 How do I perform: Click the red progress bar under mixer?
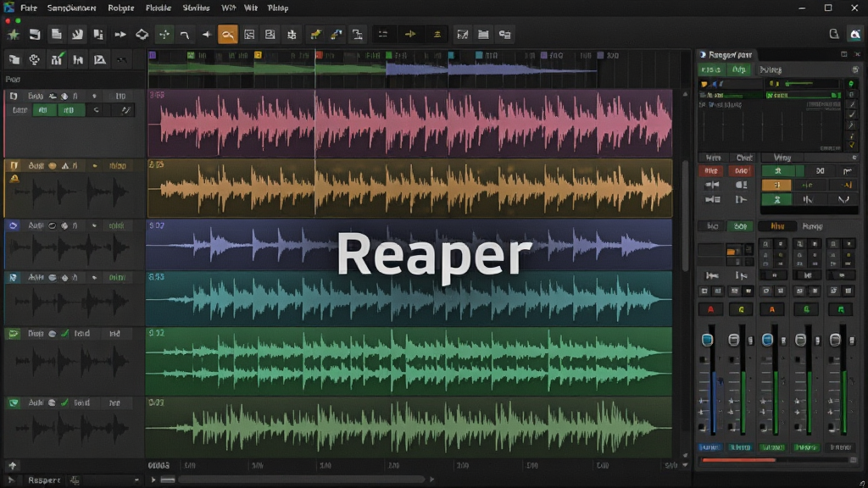pyautogui.click(x=738, y=460)
